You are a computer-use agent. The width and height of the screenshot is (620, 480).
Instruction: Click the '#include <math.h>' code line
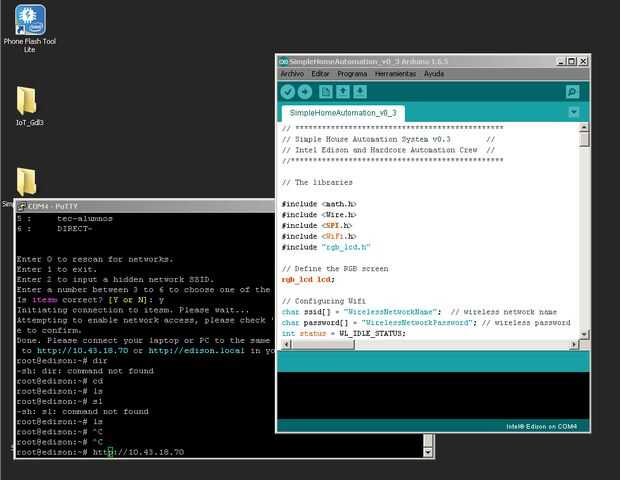(319, 204)
